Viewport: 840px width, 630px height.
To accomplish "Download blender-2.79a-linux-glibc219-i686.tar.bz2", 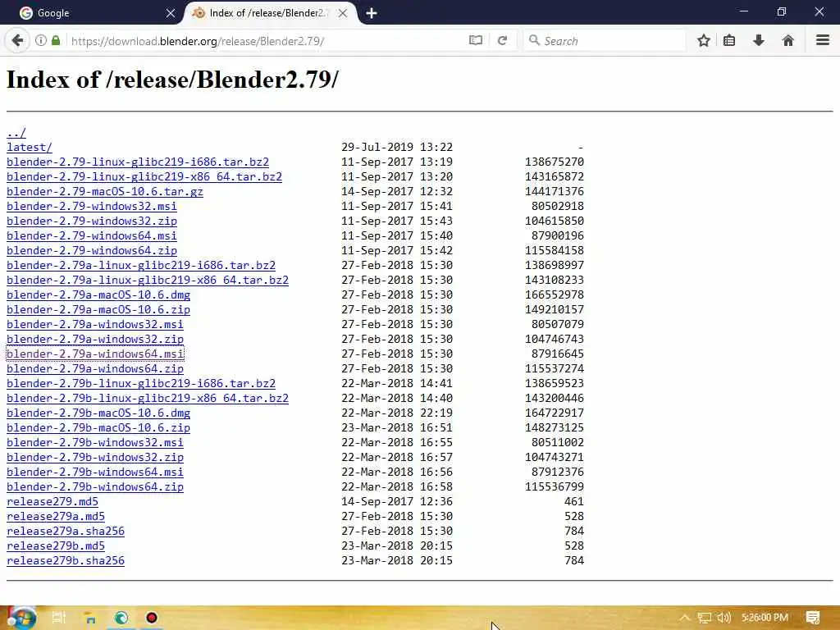I will pyautogui.click(x=141, y=265).
